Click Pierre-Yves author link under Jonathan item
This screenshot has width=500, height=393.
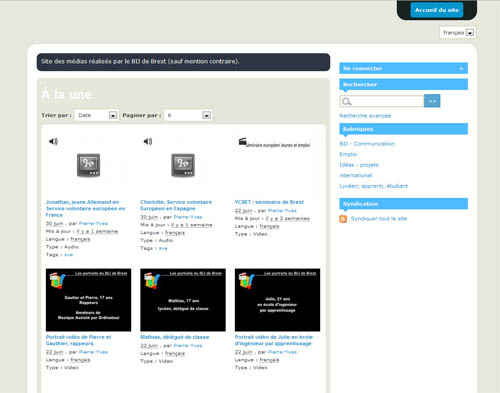click(x=93, y=223)
